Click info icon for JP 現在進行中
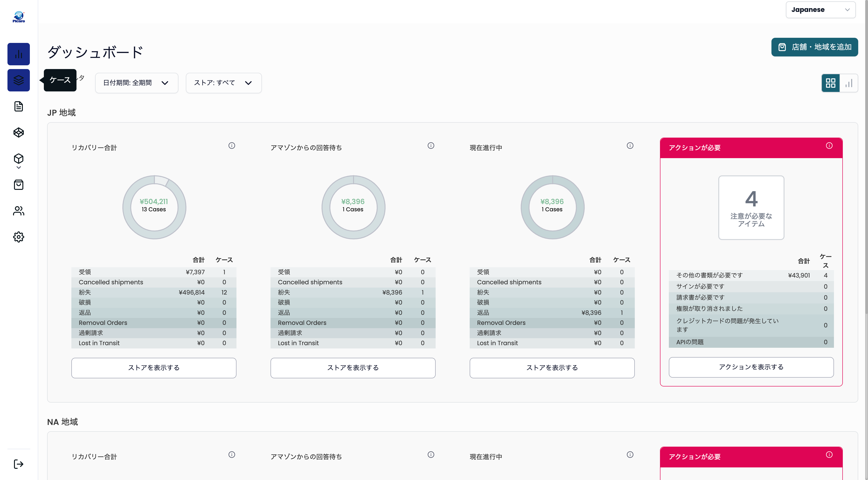The width and height of the screenshot is (868, 480). click(630, 146)
